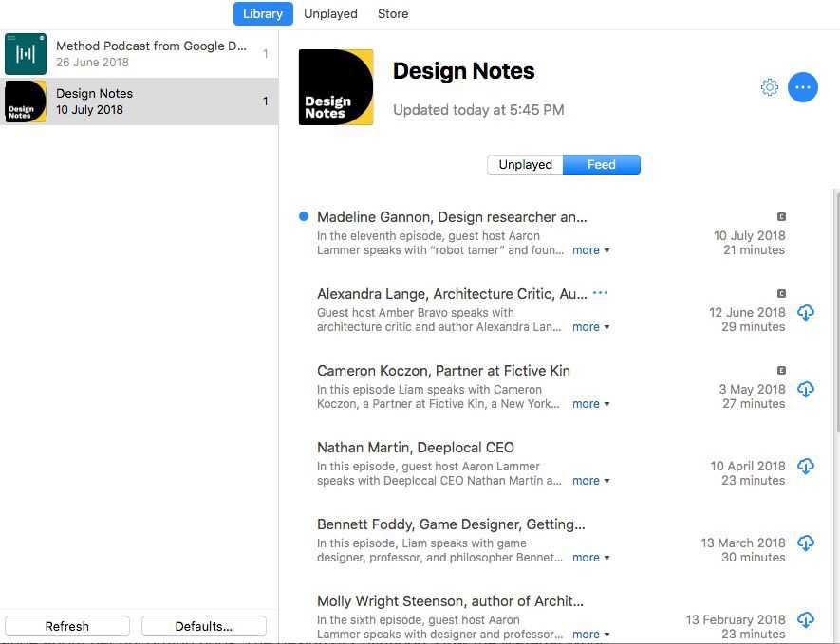Open the ellipsis menu beside Alexandra Lange title
The width and height of the screenshot is (840, 644).
(600, 293)
